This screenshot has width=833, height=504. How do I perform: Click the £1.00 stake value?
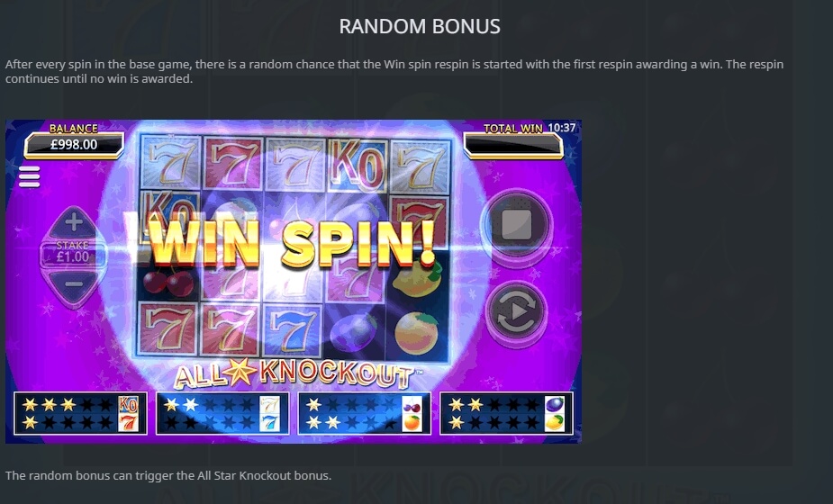(73, 257)
